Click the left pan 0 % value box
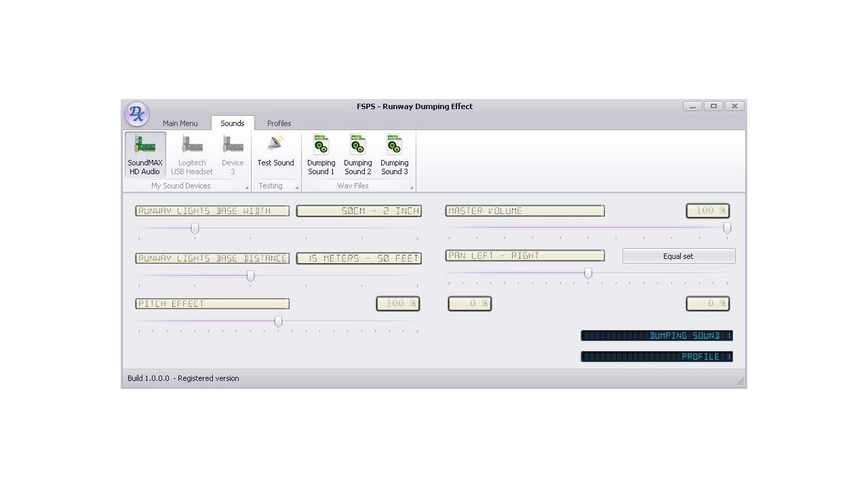868x488 pixels. 470,304
